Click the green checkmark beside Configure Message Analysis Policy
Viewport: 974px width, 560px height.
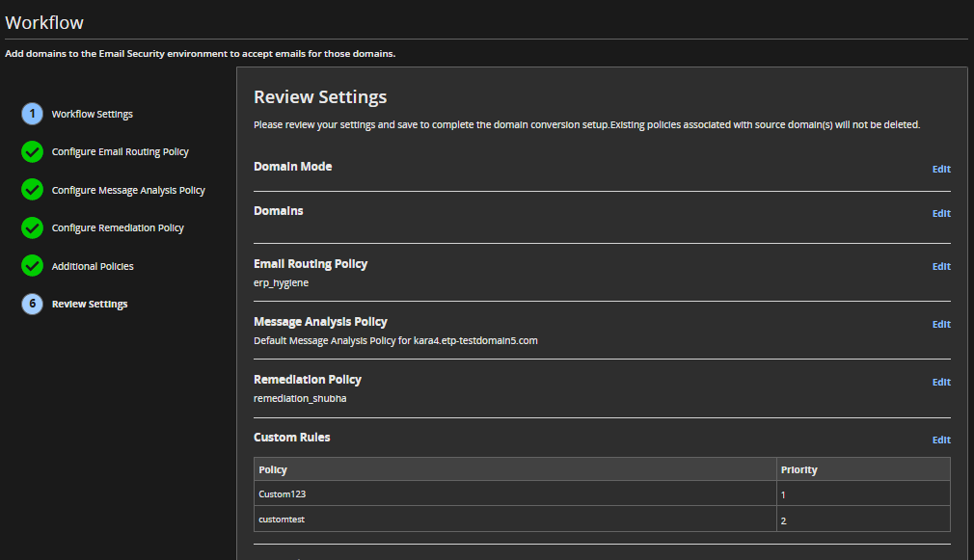click(32, 190)
